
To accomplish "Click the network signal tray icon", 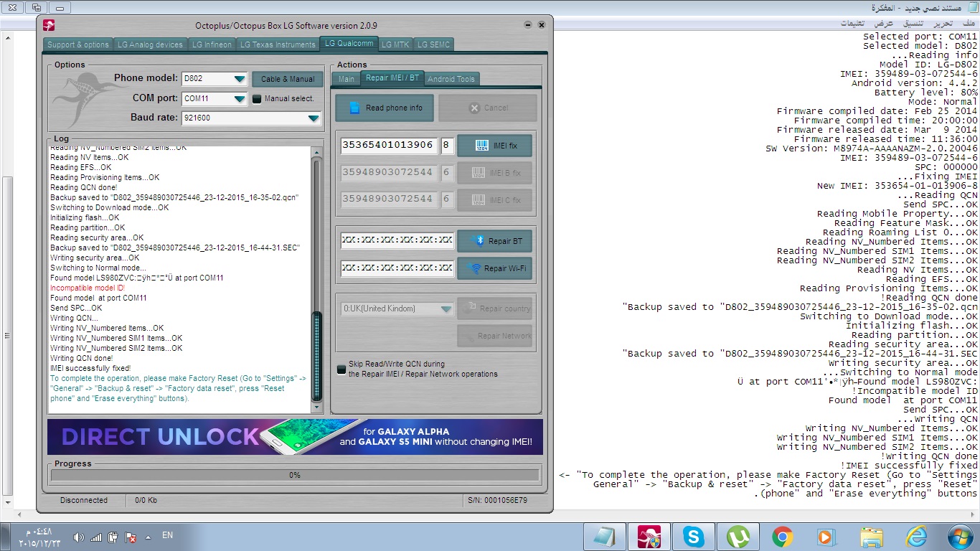I will [x=96, y=537].
